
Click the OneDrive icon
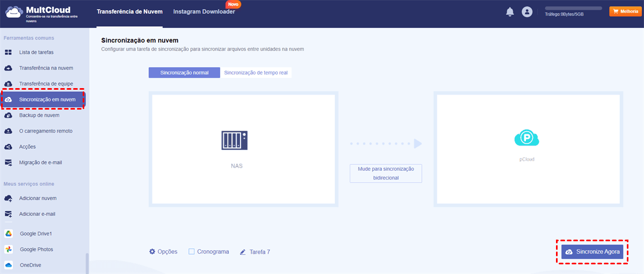9,265
